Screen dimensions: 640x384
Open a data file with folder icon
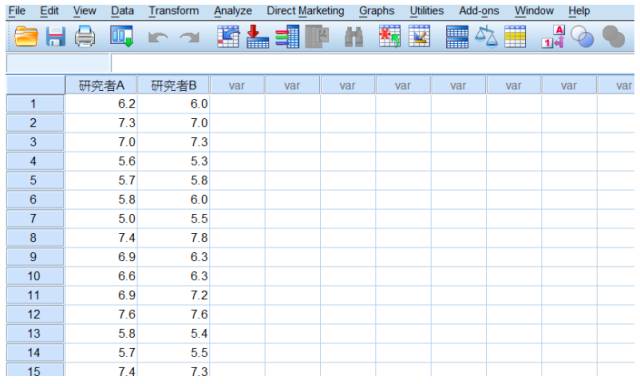(x=26, y=37)
